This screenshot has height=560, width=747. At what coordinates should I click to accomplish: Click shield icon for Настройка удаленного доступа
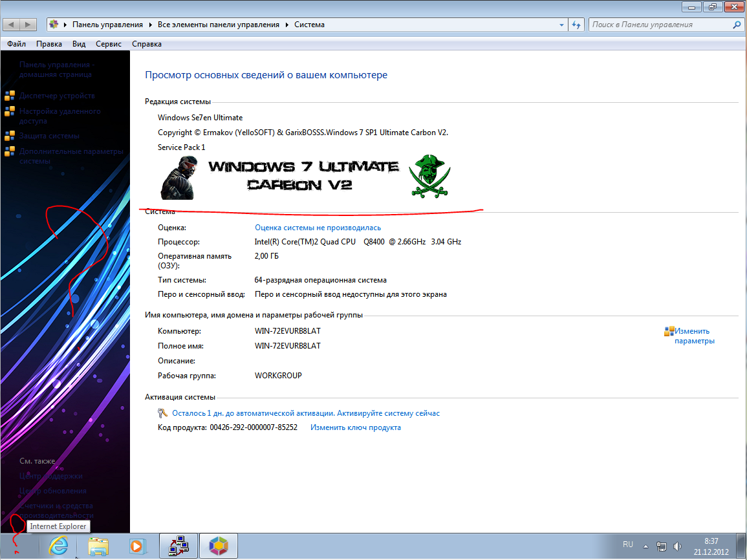pyautogui.click(x=10, y=111)
